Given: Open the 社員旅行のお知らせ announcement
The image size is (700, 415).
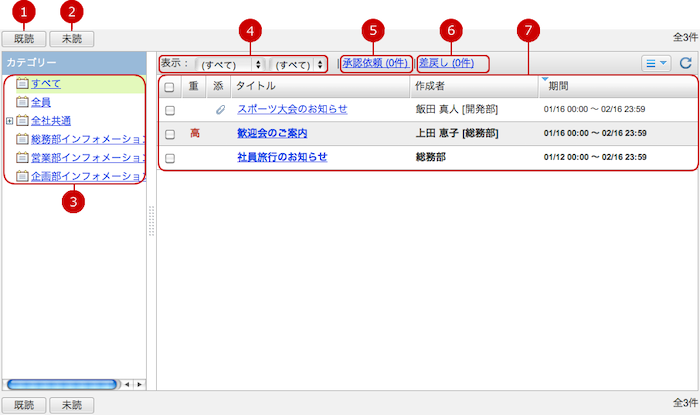Looking at the screenshot, I should pos(282,157).
